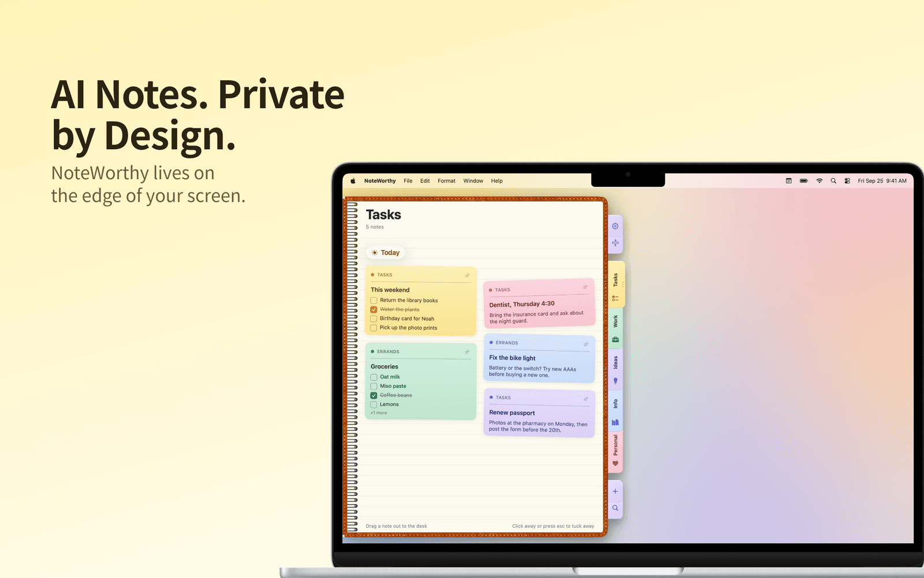Open the search magnifier on the notebook side
924x578 pixels.
point(615,508)
